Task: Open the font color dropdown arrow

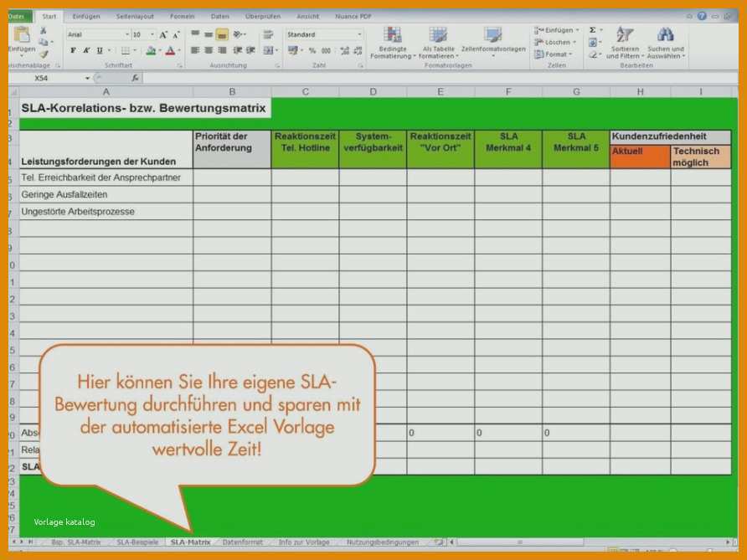Action: [x=179, y=50]
